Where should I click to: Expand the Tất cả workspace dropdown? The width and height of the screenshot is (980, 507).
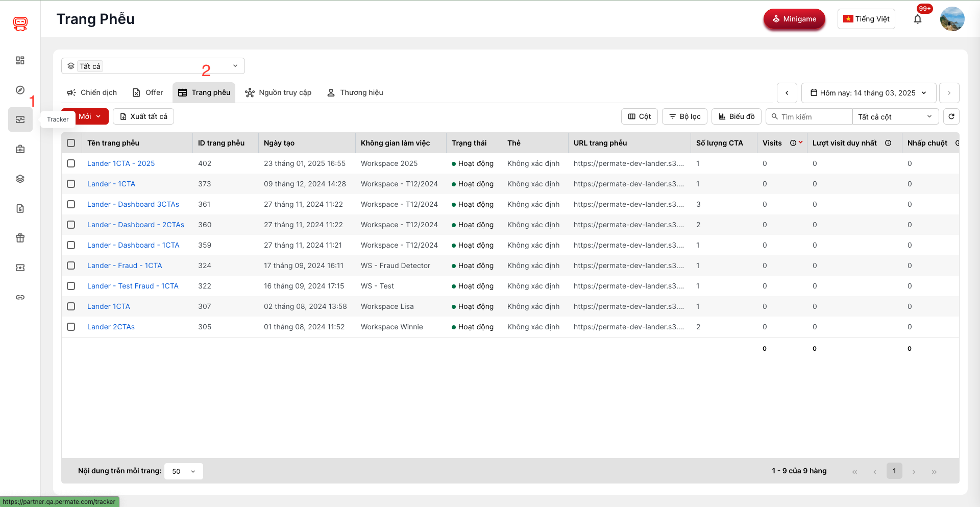point(153,66)
